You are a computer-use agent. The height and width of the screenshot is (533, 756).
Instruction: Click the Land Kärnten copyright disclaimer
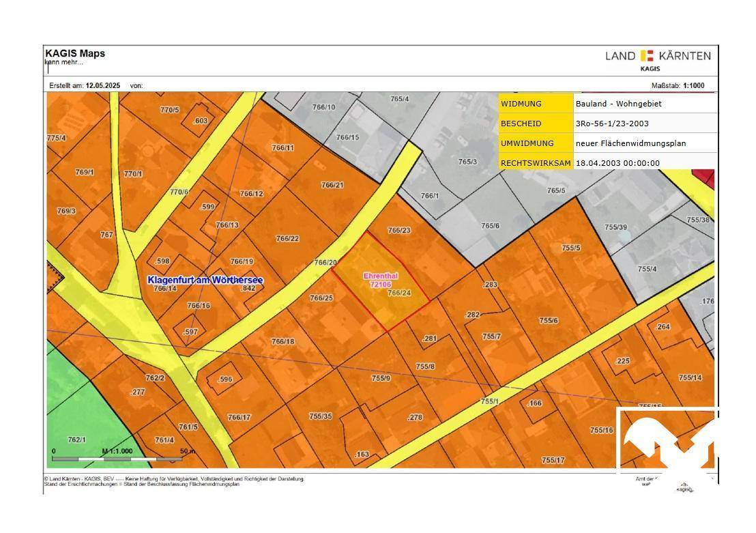click(x=173, y=481)
